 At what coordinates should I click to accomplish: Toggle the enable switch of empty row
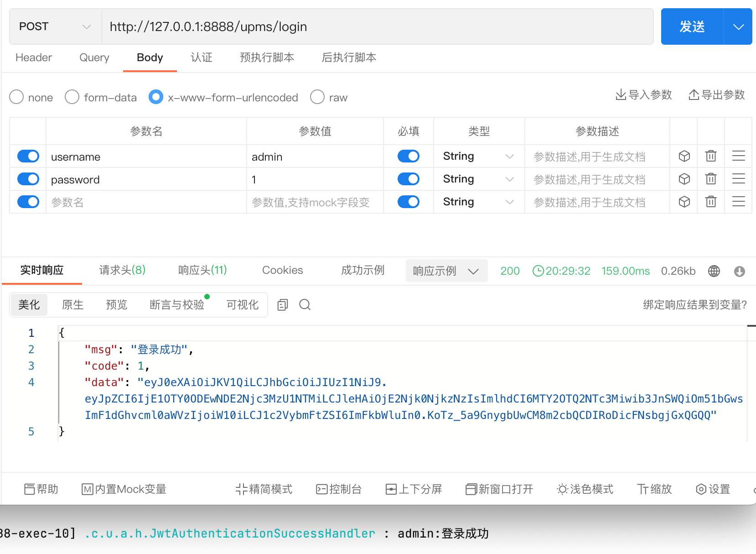coord(28,202)
